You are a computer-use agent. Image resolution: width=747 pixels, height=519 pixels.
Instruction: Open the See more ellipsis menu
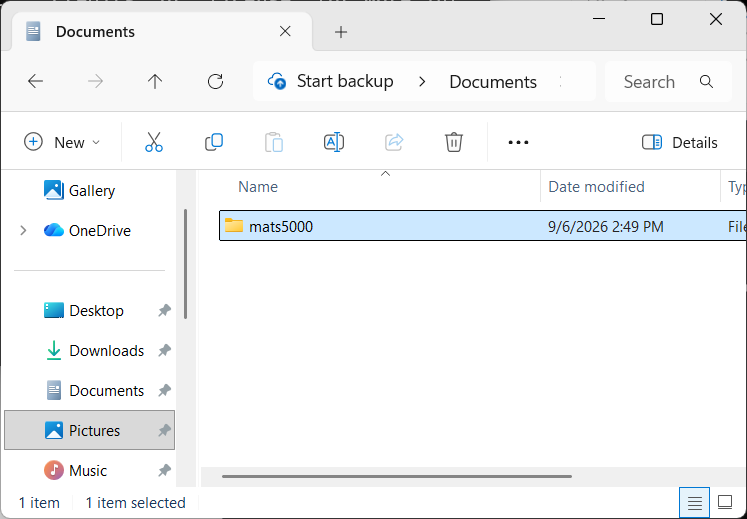click(x=518, y=142)
